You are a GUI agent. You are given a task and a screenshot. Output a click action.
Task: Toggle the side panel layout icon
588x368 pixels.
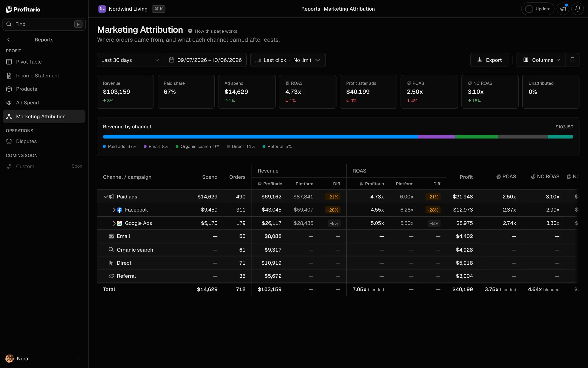point(572,60)
